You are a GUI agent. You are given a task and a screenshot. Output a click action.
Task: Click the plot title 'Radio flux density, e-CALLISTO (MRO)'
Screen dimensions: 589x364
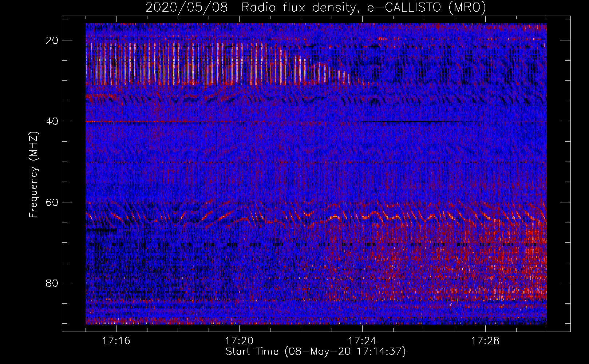[363, 8]
